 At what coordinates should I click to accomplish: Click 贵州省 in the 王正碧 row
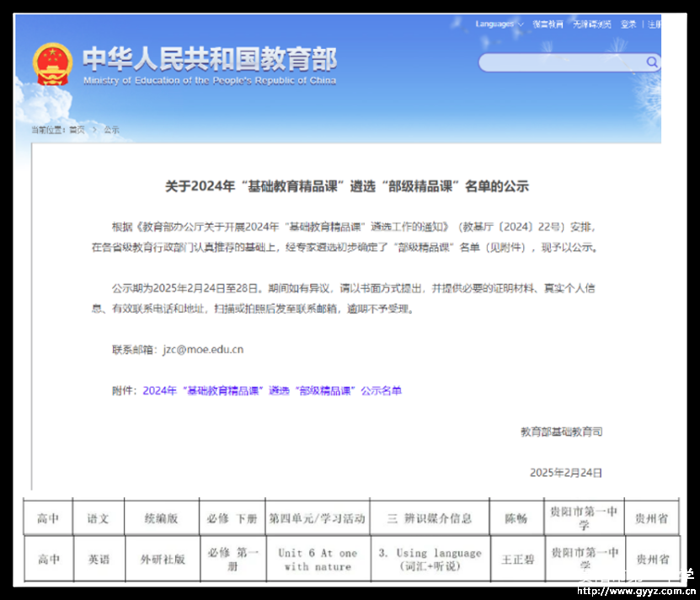(x=653, y=559)
